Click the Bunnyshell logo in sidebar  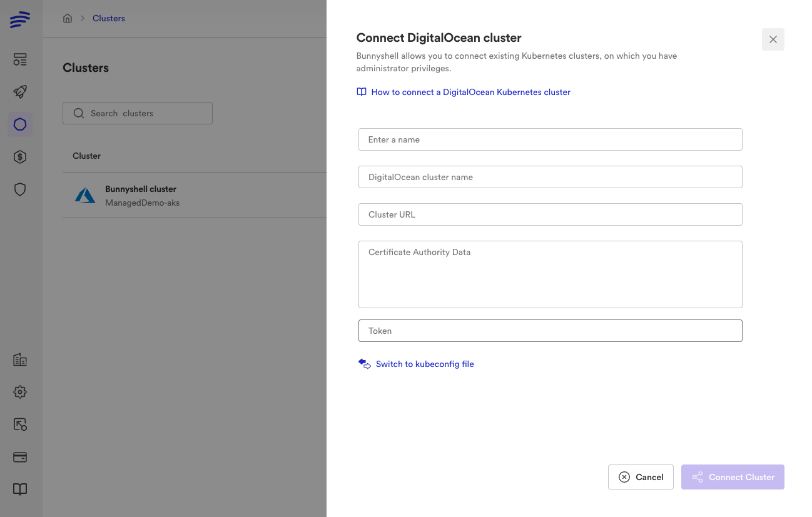pyautogui.click(x=20, y=19)
